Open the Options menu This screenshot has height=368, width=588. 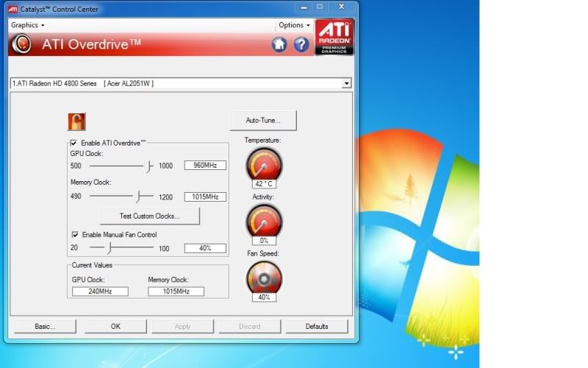[x=294, y=25]
